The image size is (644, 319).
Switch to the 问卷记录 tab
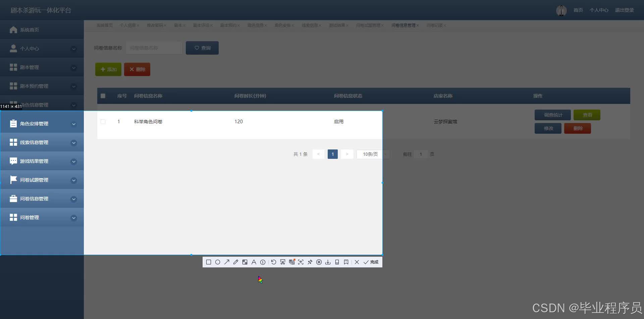pos(435,25)
